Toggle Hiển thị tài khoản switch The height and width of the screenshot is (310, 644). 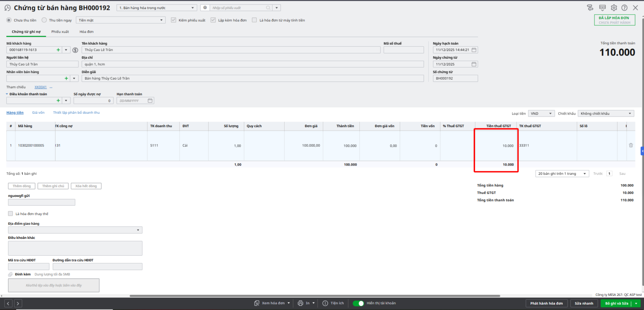(358, 303)
